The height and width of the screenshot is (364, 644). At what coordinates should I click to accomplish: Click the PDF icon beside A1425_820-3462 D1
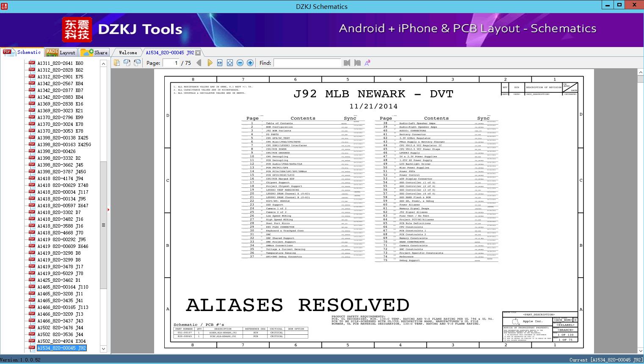pyautogui.click(x=32, y=280)
